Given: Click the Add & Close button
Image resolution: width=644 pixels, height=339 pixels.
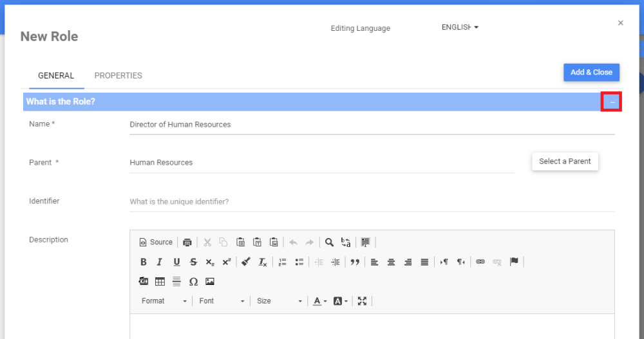Looking at the screenshot, I should [591, 72].
